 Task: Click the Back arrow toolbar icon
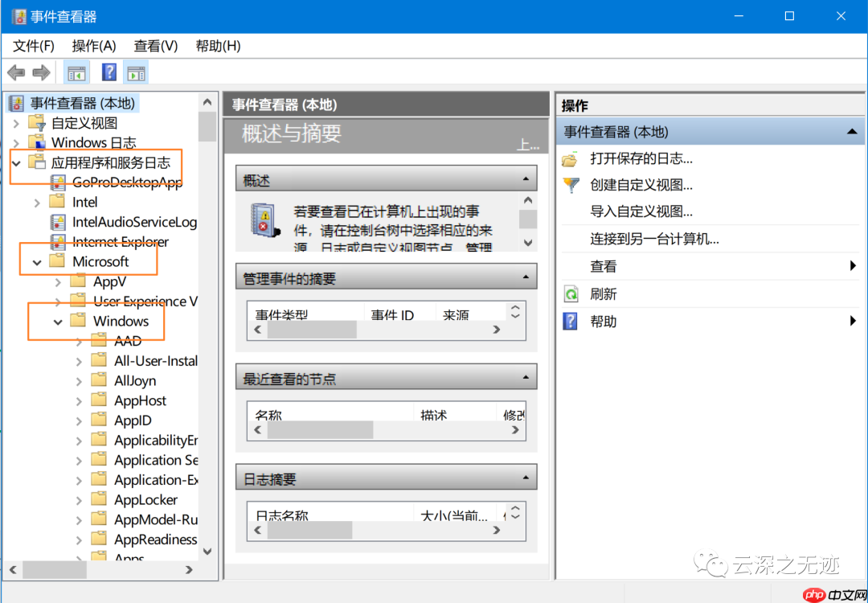click(x=16, y=72)
